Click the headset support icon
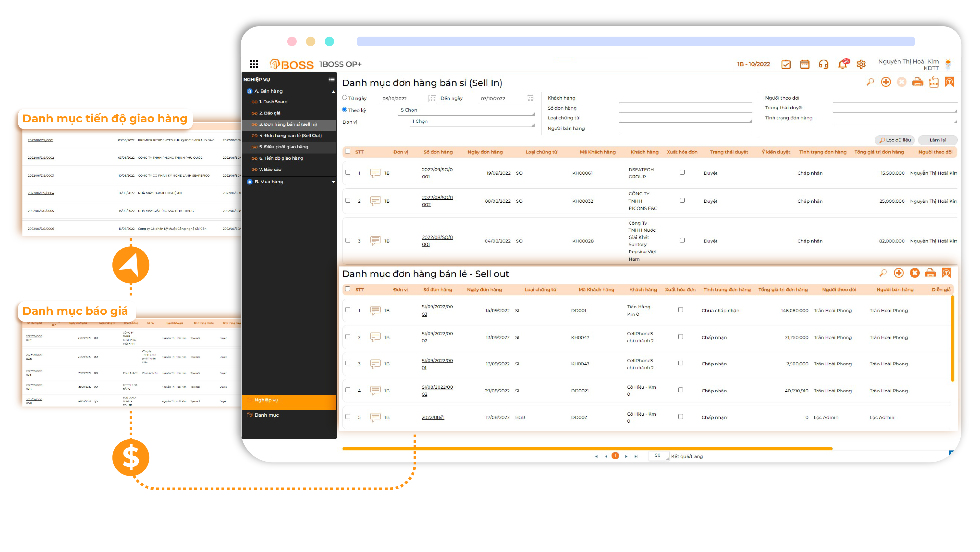This screenshot has width=980, height=552. (x=823, y=64)
